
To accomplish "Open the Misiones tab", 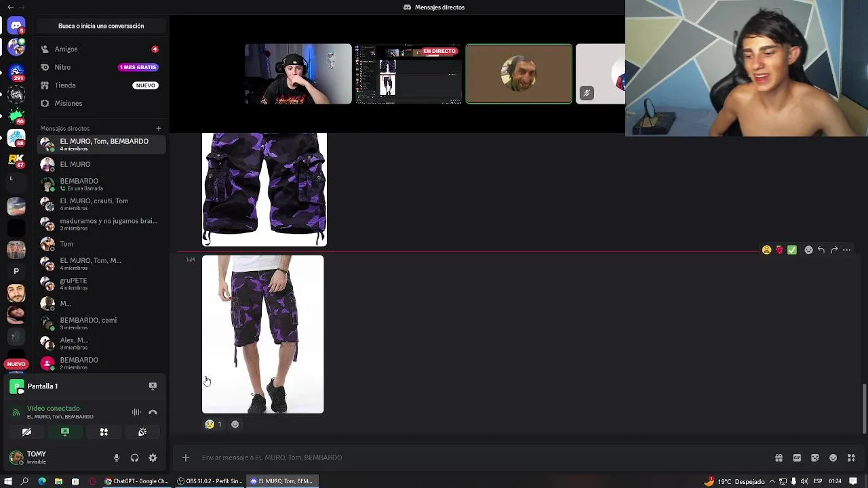I will click(x=101, y=103).
